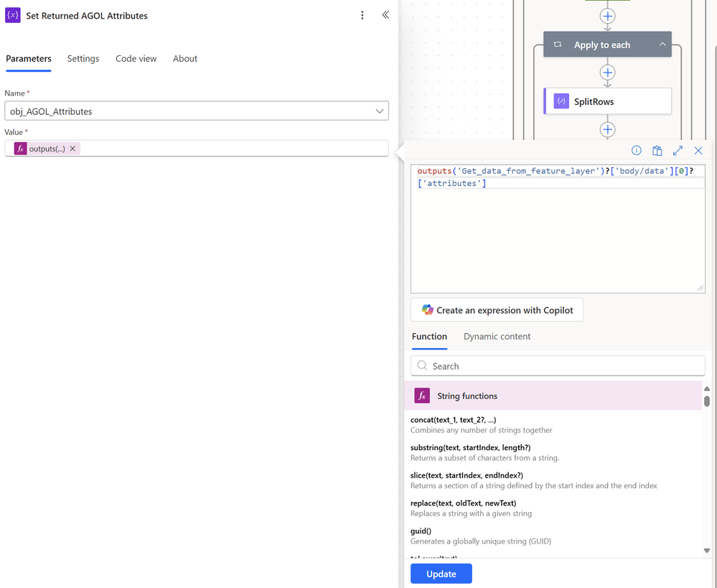Click the Set Returned AGOL Attributes title
This screenshot has height=588, width=717.
(x=87, y=16)
